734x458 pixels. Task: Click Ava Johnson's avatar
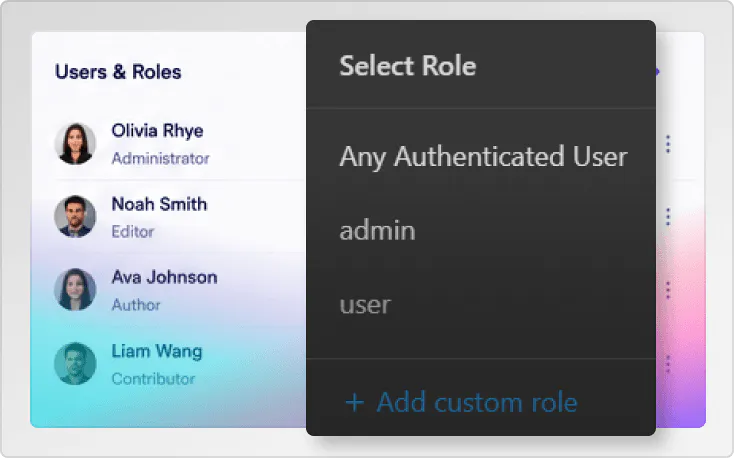pos(75,289)
